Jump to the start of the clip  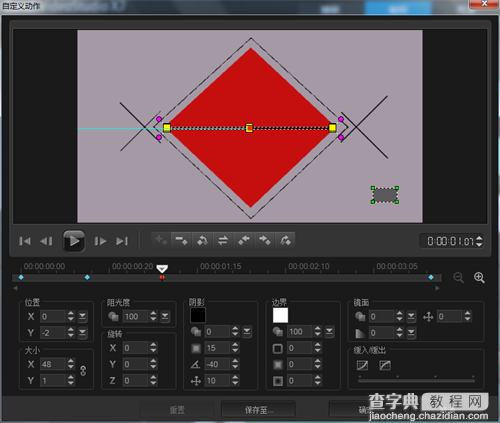[25, 241]
